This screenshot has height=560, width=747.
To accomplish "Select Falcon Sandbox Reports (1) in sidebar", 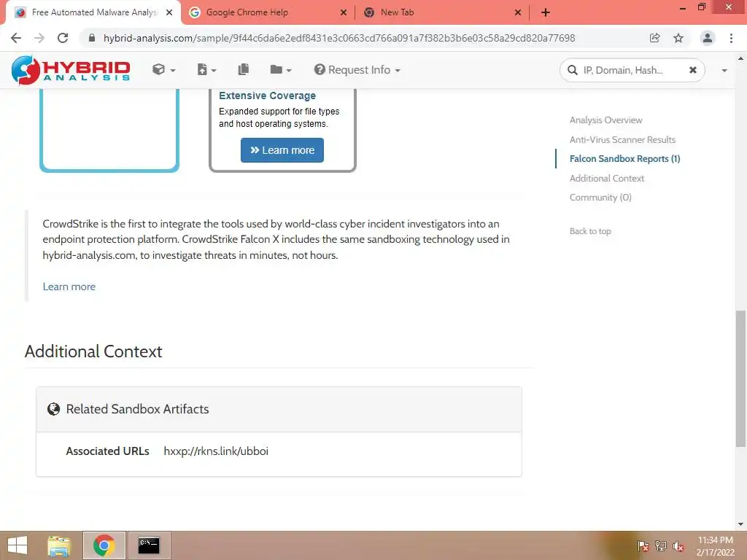I will [624, 158].
